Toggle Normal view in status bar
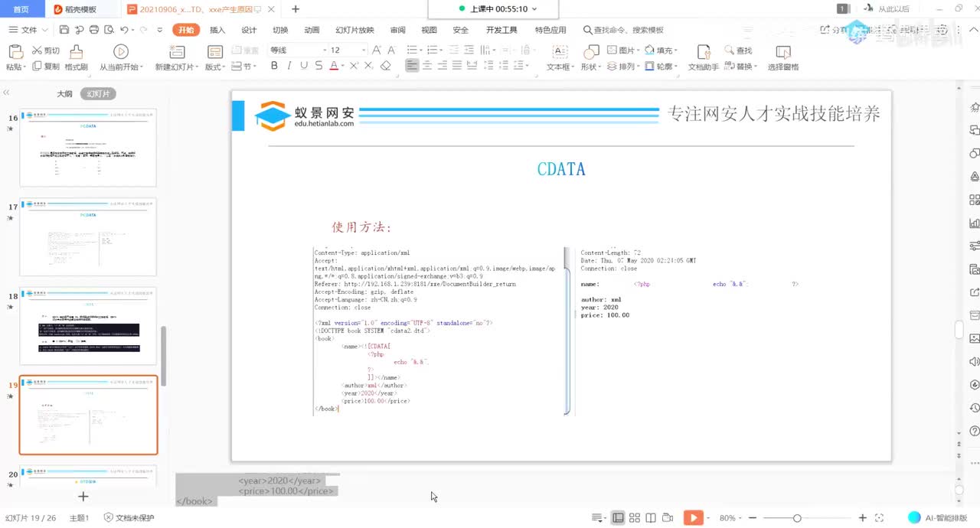The height and width of the screenshot is (528, 980). tap(618, 518)
